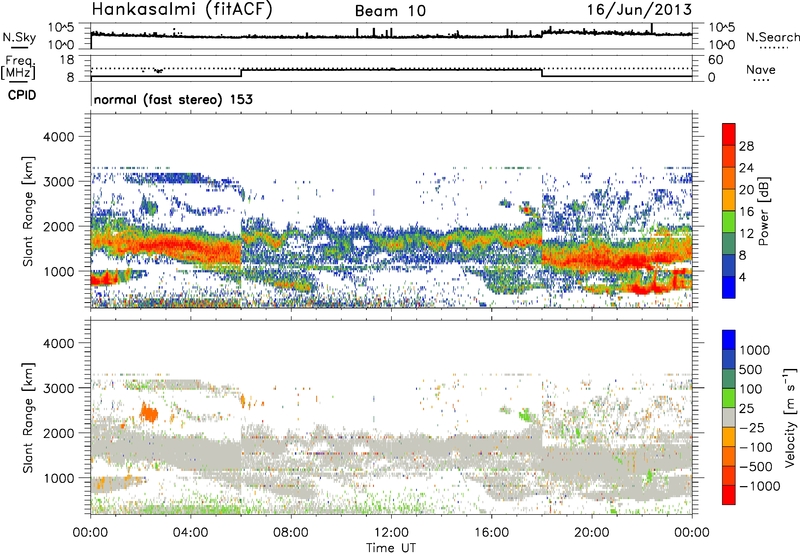Select the '20:00' time tick label
Image resolution: width=800 pixels, height=554 pixels.
pos(591,533)
